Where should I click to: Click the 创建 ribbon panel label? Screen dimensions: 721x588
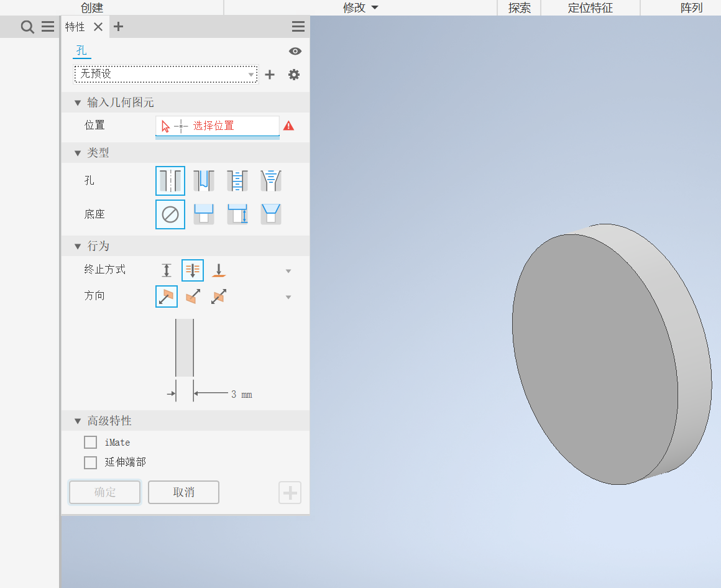tap(92, 7)
